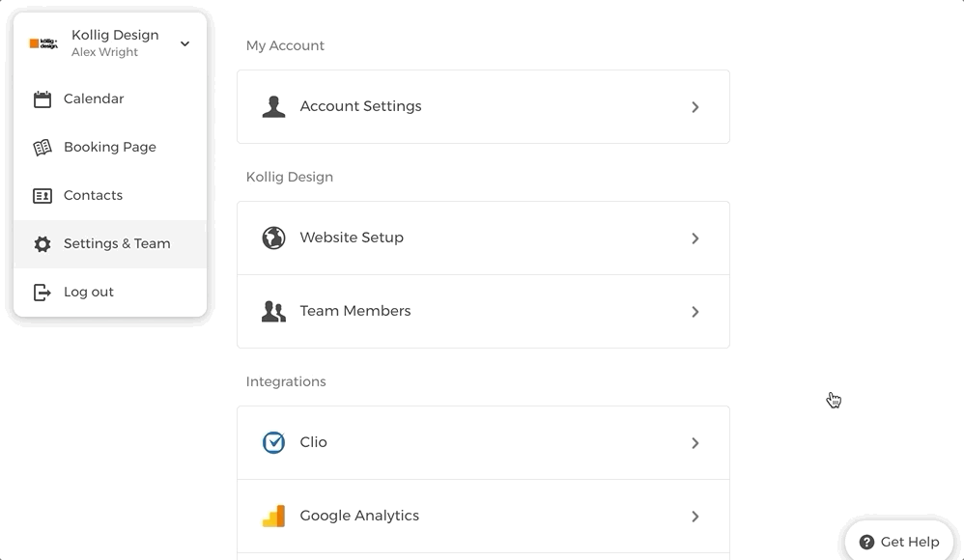Open the Calendar menu item
Screen dimensions: 964x560
tap(110, 99)
